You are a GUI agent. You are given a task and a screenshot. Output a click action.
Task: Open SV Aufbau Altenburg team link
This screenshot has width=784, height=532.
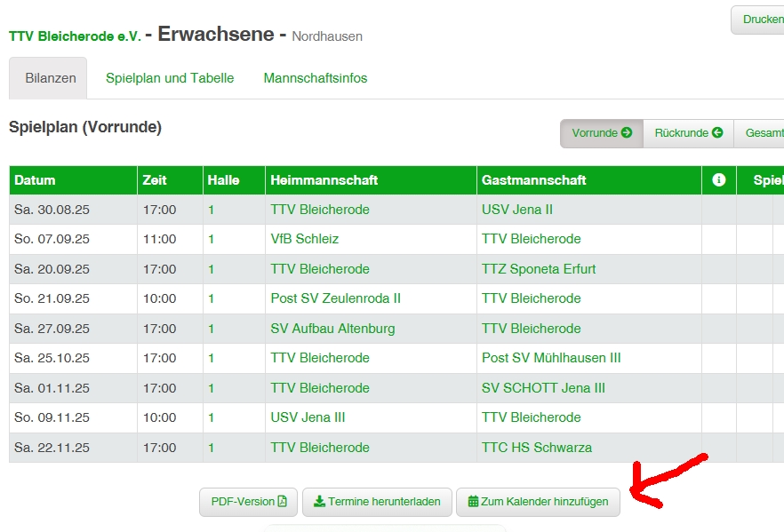click(x=332, y=329)
